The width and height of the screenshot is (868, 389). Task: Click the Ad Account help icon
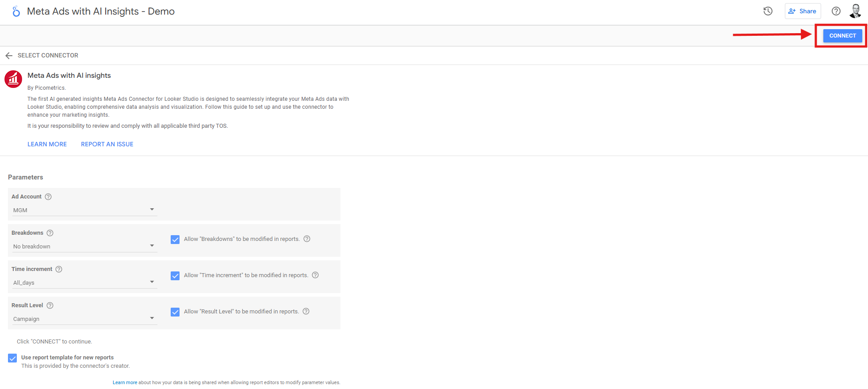[48, 197]
